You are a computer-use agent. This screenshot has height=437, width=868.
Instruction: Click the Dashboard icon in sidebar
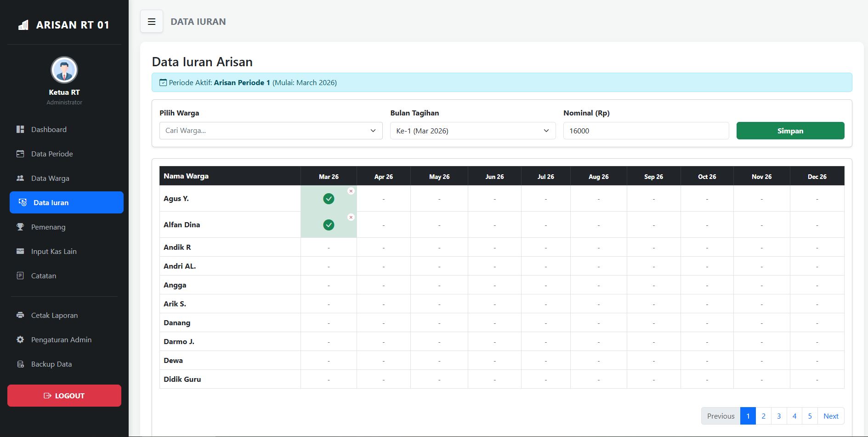coord(20,130)
